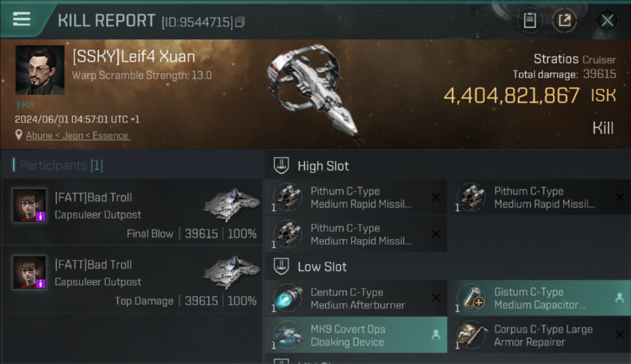Open Leif4 Xuan's character portrait
This screenshot has width=631, height=364.
pyautogui.click(x=40, y=70)
